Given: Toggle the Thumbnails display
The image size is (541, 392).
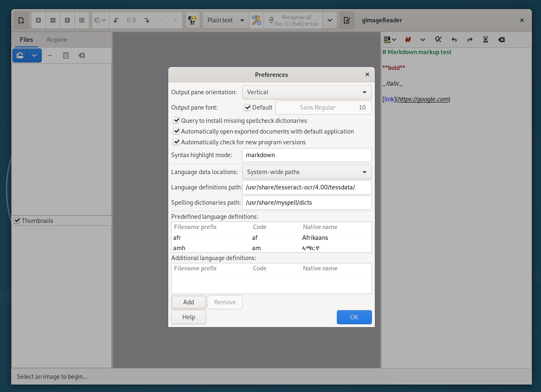Looking at the screenshot, I should tap(17, 221).
